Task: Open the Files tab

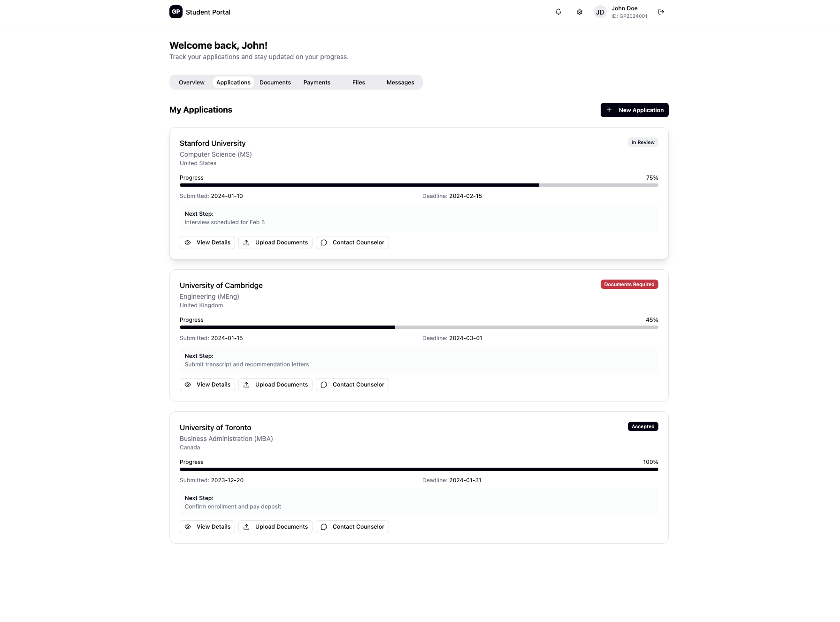Action: click(359, 83)
